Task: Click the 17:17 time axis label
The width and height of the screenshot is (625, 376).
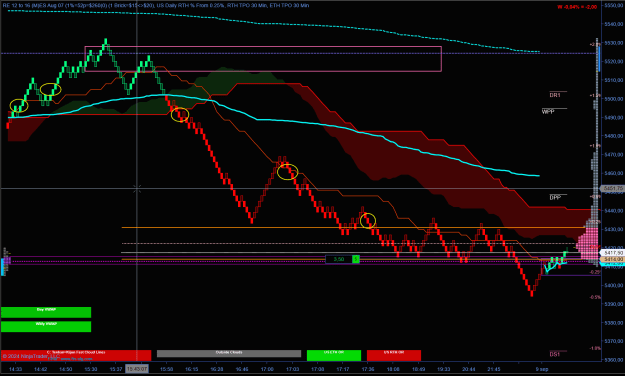Action: tap(343, 369)
